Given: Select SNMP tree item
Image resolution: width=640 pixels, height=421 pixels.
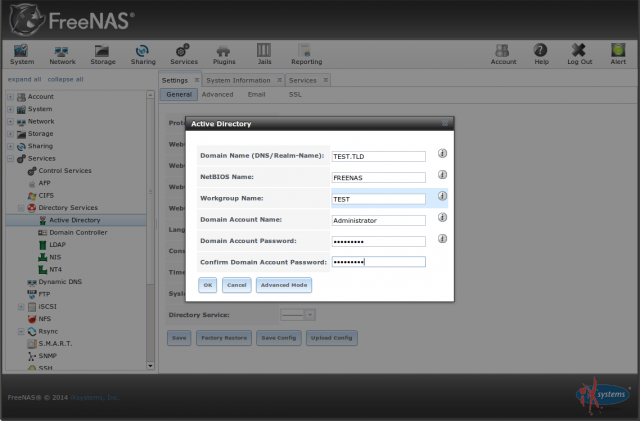Looking at the screenshot, I should (x=47, y=356).
